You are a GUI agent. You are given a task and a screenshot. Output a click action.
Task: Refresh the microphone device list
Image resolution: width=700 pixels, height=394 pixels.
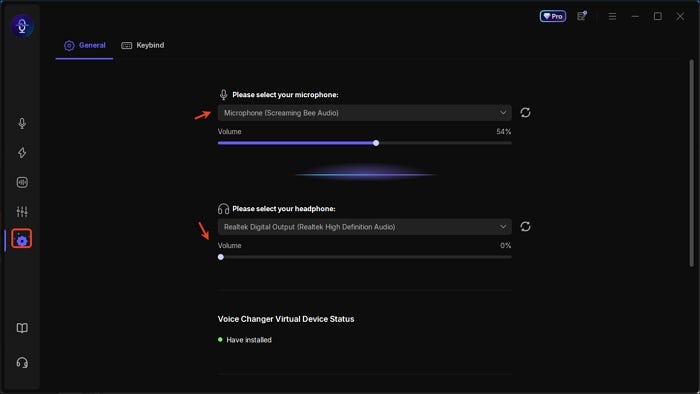[x=525, y=113]
